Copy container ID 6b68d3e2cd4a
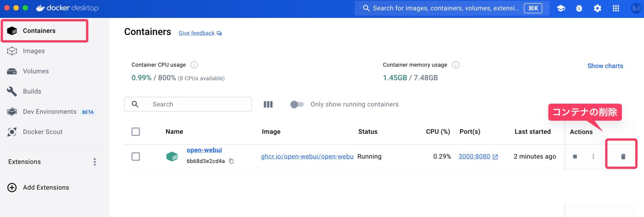This screenshot has width=644, height=217. (x=231, y=161)
